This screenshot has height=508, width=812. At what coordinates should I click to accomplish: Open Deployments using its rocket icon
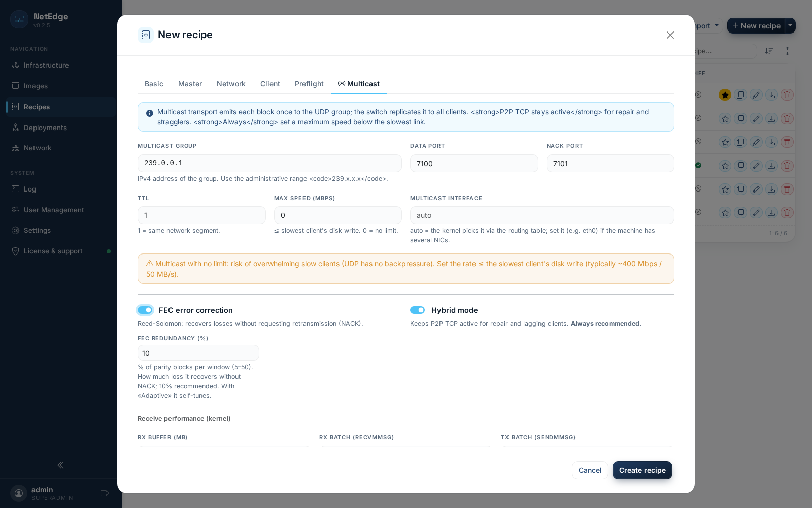tap(16, 128)
